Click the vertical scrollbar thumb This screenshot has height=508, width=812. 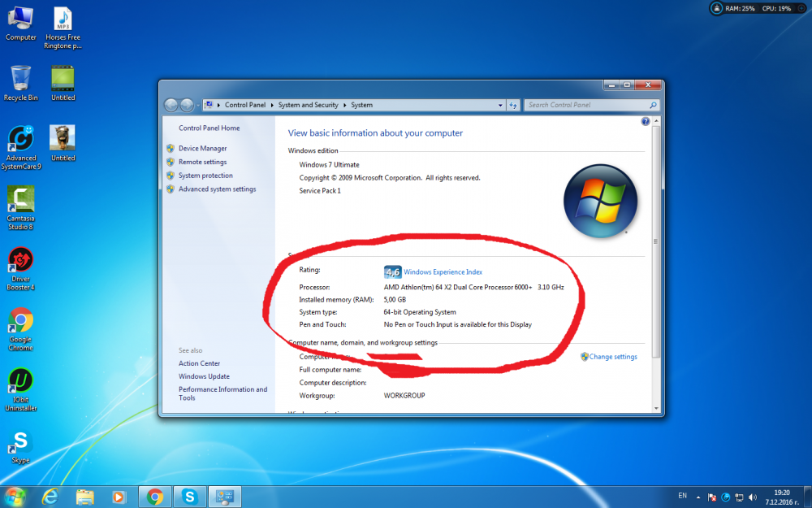coord(656,241)
